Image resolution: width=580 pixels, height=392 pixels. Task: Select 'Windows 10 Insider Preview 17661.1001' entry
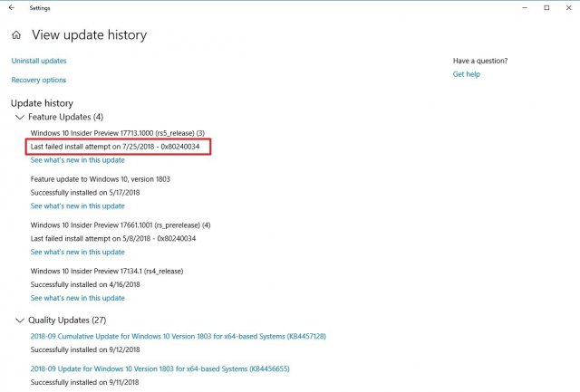coord(121,225)
